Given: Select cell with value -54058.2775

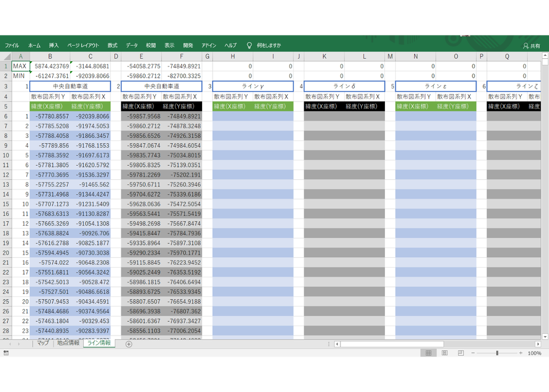Looking at the screenshot, I should pyautogui.click(x=141, y=66).
